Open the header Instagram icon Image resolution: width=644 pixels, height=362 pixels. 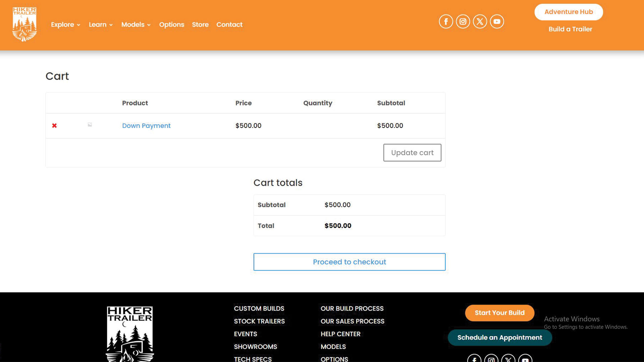click(463, 21)
